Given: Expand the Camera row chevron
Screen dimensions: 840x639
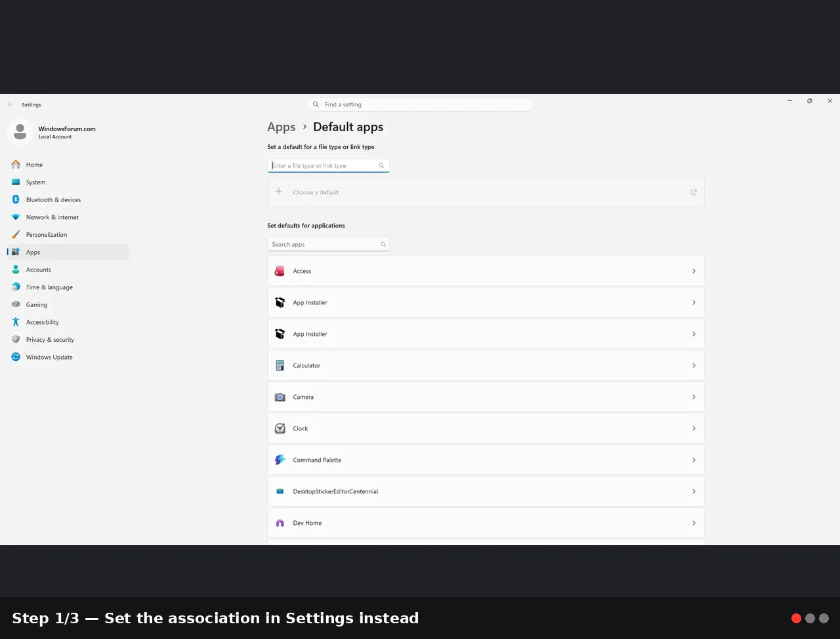Looking at the screenshot, I should tap(694, 397).
